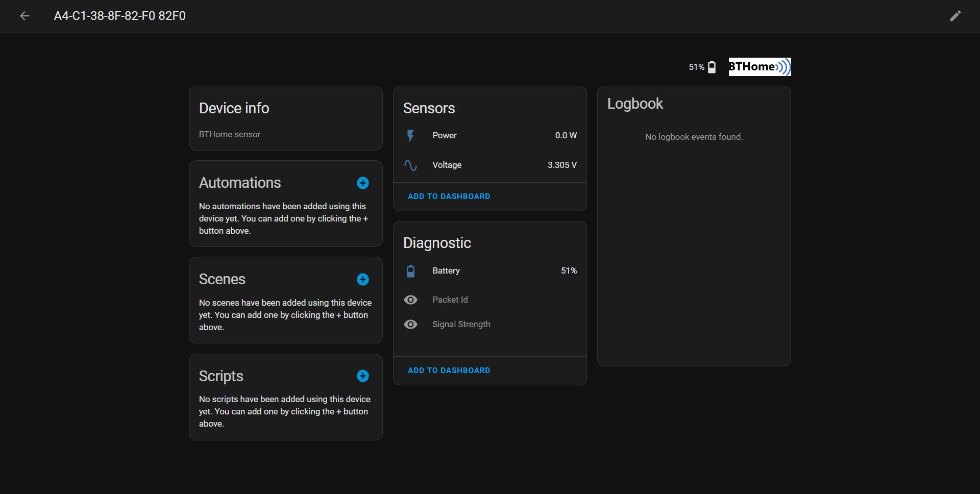Toggle the Packet Id eye icon
The image size is (980, 494).
[x=410, y=300]
